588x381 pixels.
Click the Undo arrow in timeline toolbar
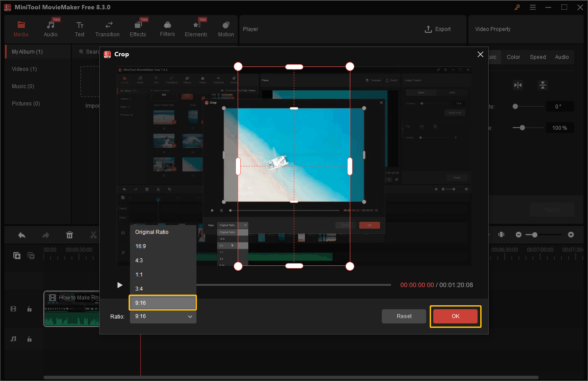tap(22, 235)
